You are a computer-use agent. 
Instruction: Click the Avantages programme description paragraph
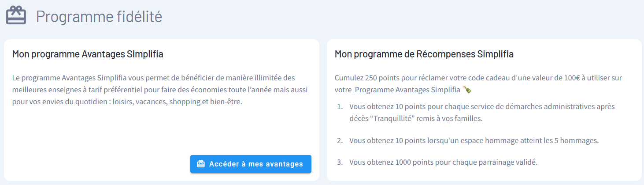click(x=160, y=90)
